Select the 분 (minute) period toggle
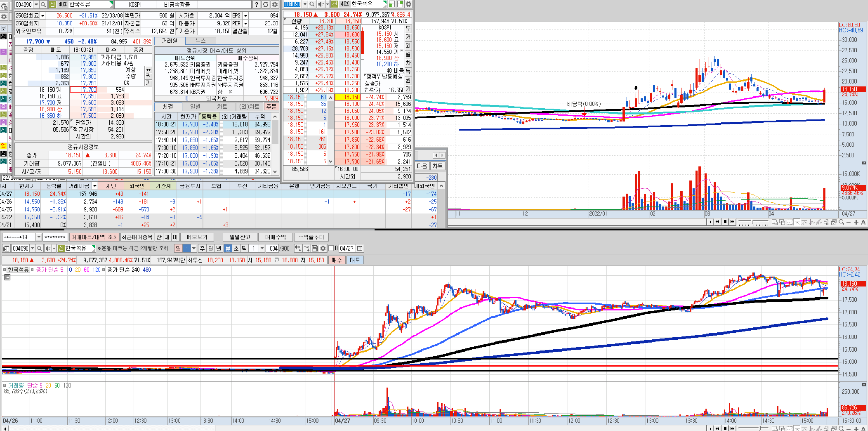868x431 pixels. (x=228, y=248)
